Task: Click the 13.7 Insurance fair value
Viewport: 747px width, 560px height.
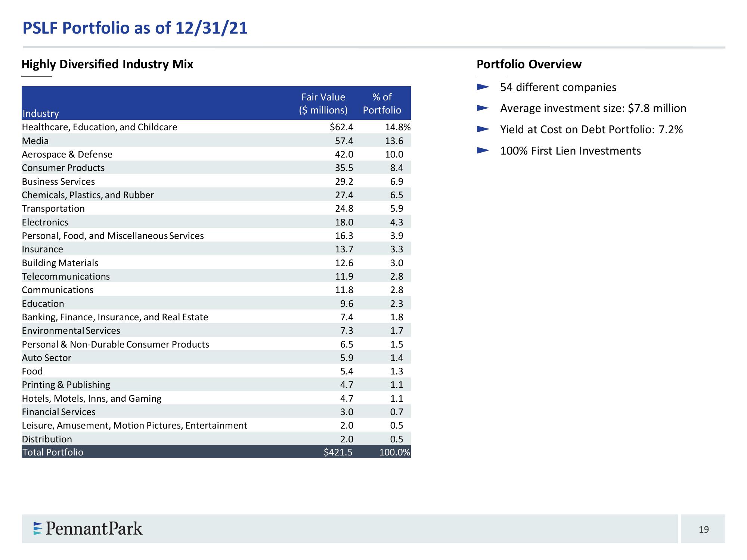Action: 344,249
